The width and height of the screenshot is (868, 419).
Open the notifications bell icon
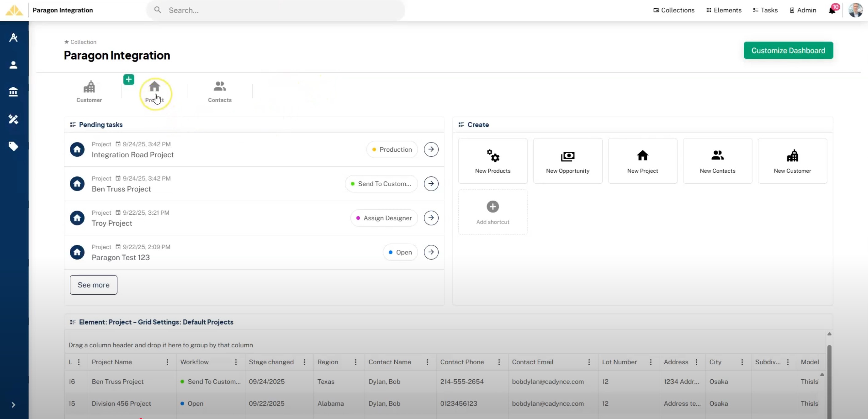click(832, 10)
